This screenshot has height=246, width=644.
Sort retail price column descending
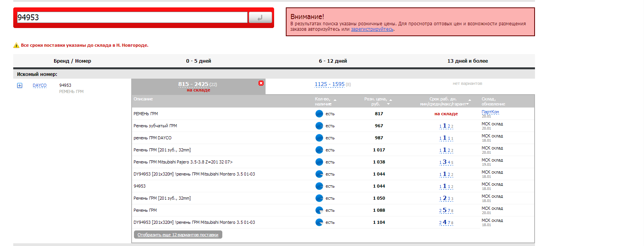click(x=388, y=104)
